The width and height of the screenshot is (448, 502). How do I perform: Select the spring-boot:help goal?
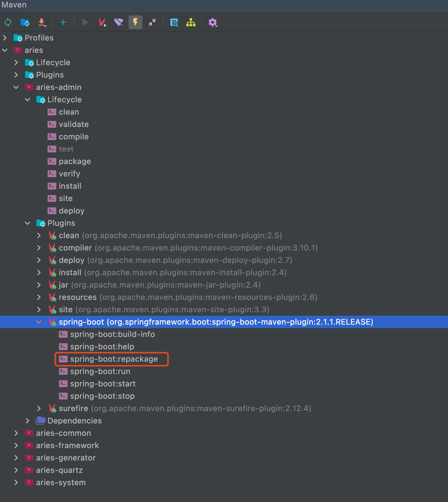tap(102, 347)
